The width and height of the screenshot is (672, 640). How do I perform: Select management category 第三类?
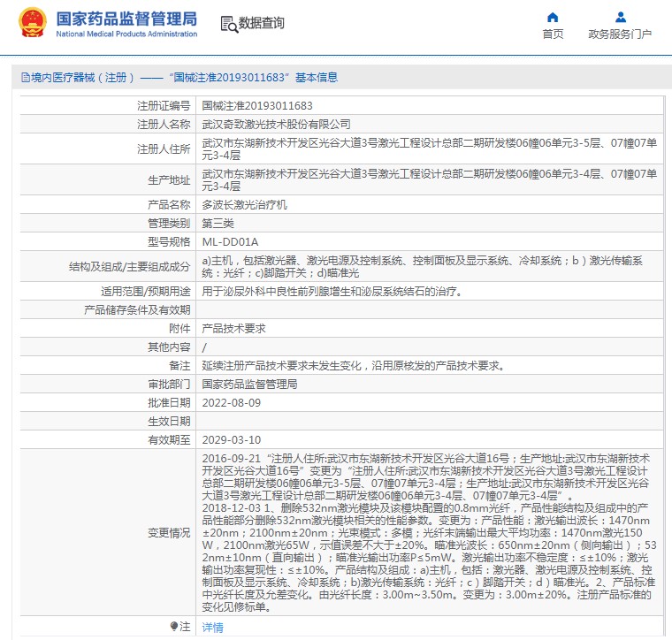pyautogui.click(x=218, y=223)
